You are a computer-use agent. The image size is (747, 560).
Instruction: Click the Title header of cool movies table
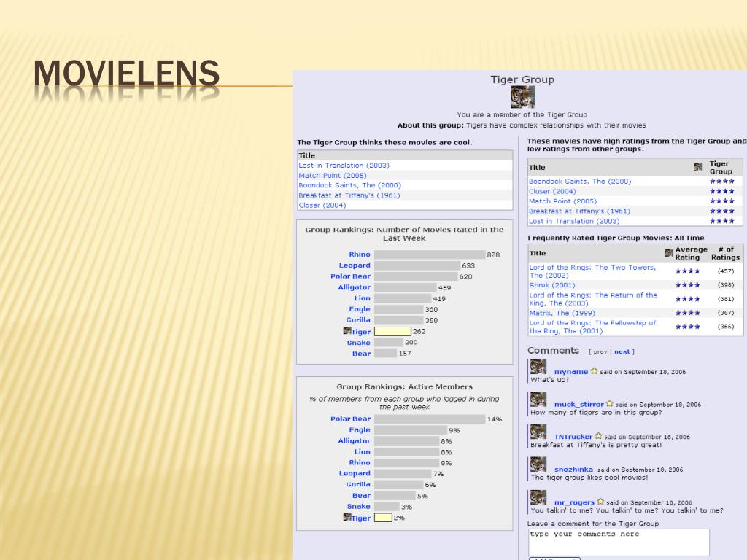tap(307, 155)
